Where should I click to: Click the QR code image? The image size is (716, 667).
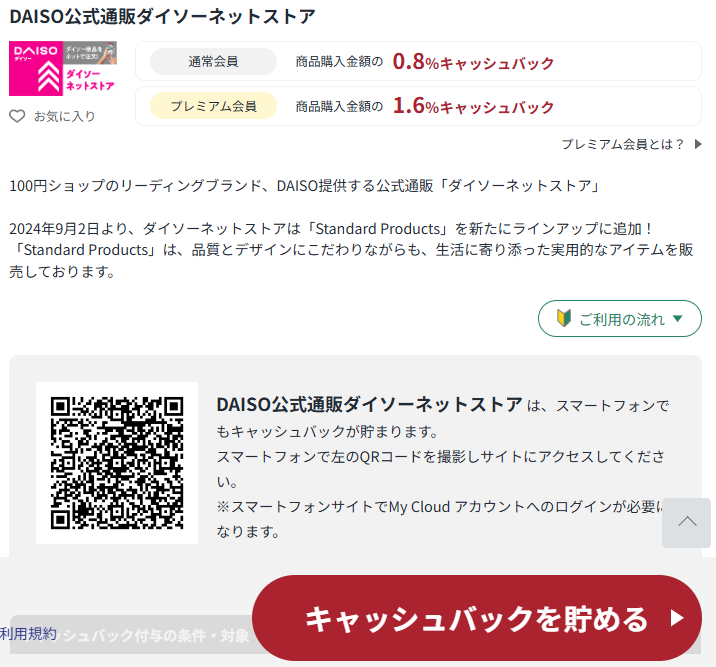[x=117, y=463]
